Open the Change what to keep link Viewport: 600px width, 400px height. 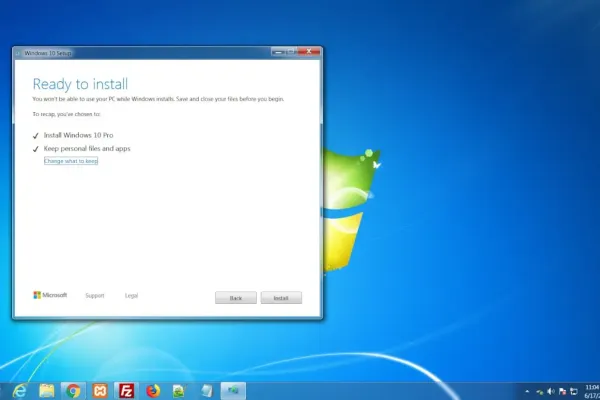click(x=71, y=161)
